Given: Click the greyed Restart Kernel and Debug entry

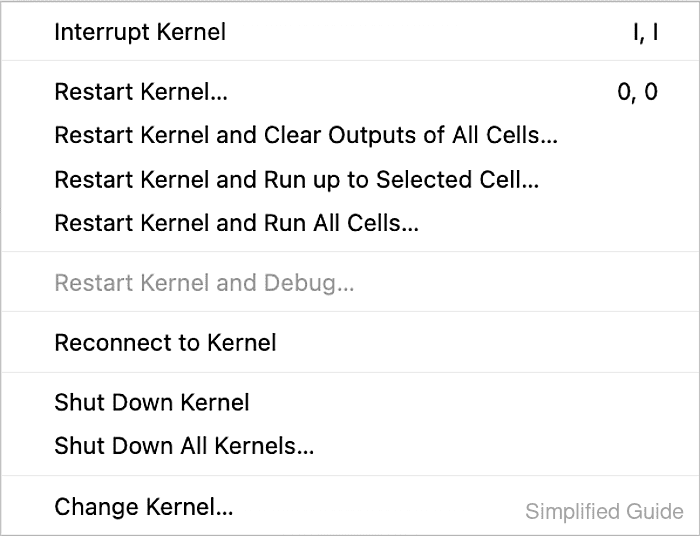Looking at the screenshot, I should 350,283.
